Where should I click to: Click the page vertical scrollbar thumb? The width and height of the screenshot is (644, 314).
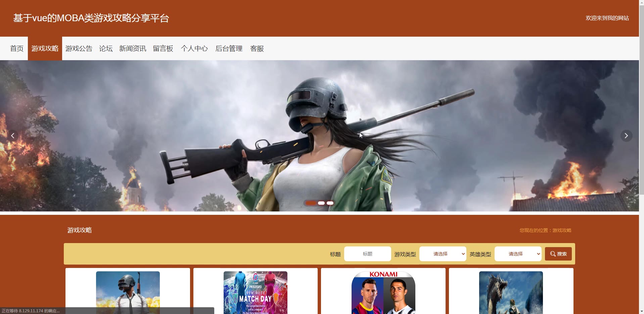tap(642, 100)
